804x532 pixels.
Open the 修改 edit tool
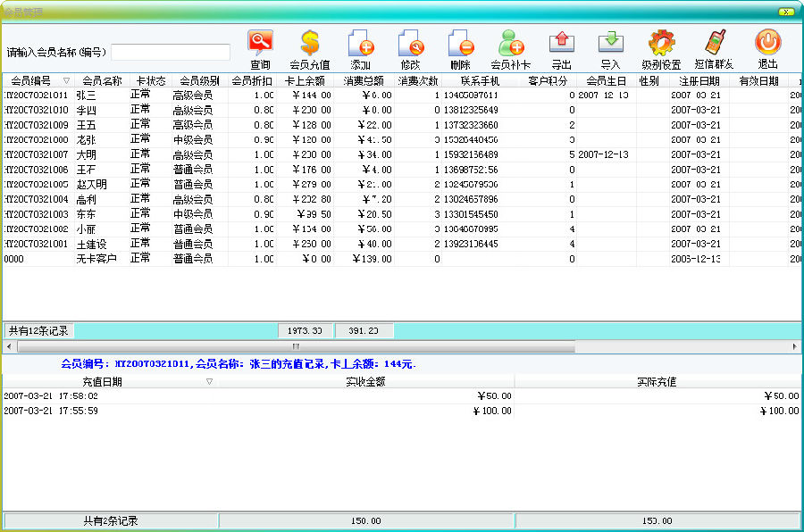pyautogui.click(x=410, y=50)
